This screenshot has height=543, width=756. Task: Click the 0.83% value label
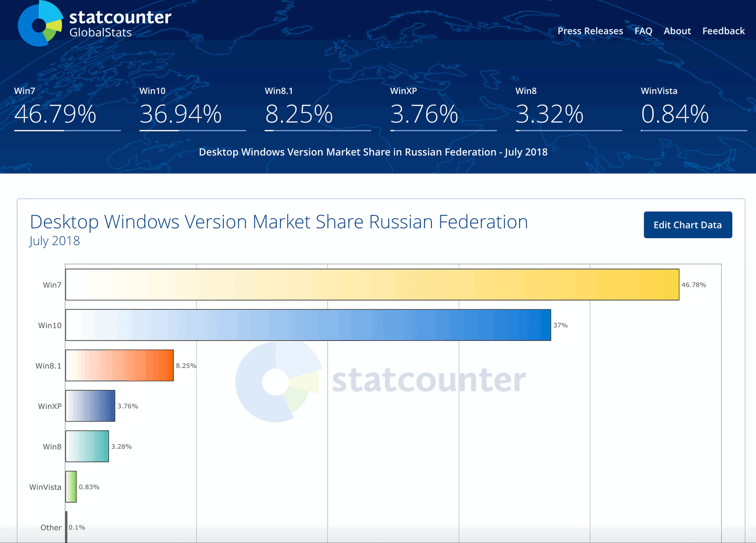89,487
